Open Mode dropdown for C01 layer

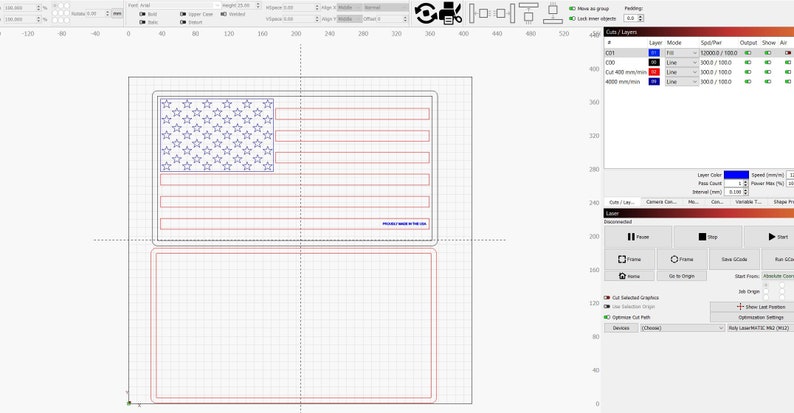tap(682, 53)
